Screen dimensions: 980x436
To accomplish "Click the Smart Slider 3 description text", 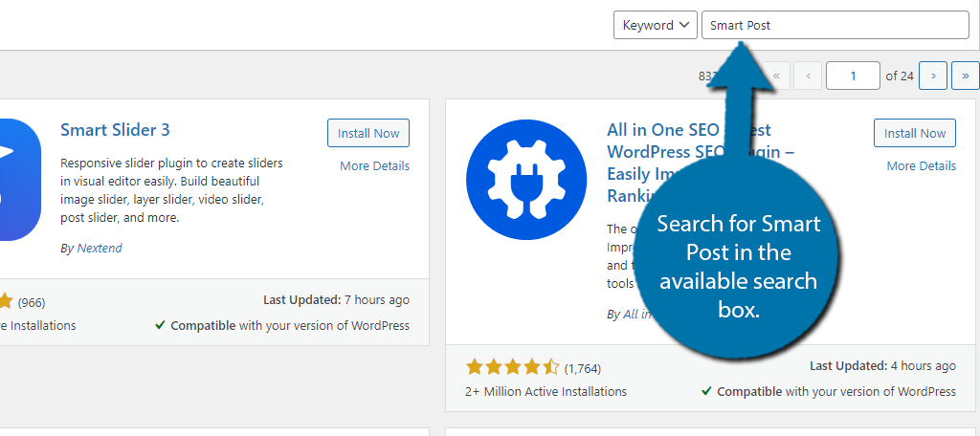I will point(172,190).
